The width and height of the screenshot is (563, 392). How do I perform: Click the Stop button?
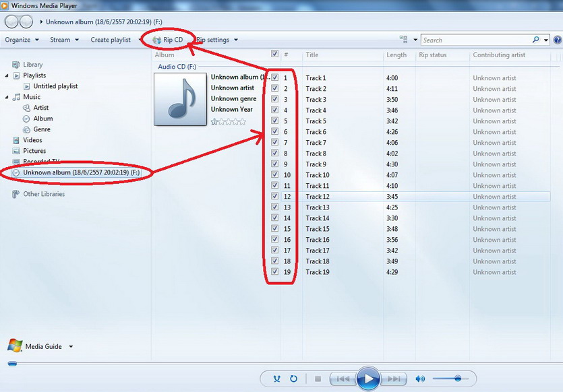coord(318,379)
